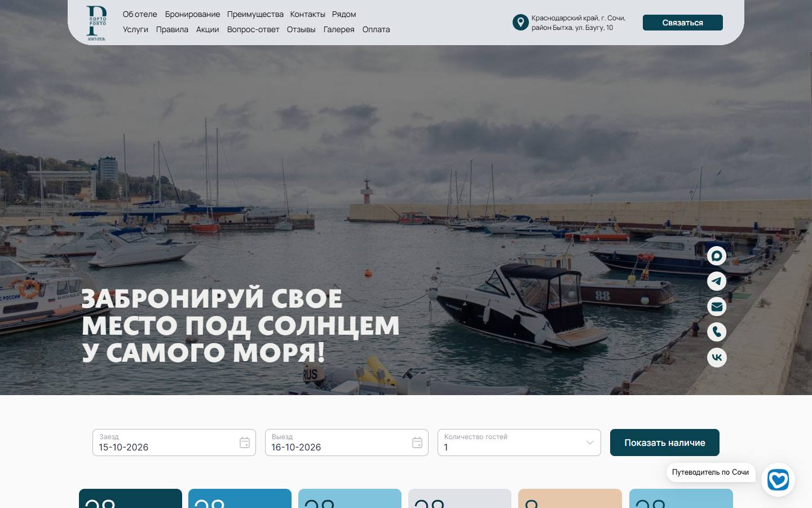
Task: Click the Porto Porto hotel logo
Action: coord(96,23)
